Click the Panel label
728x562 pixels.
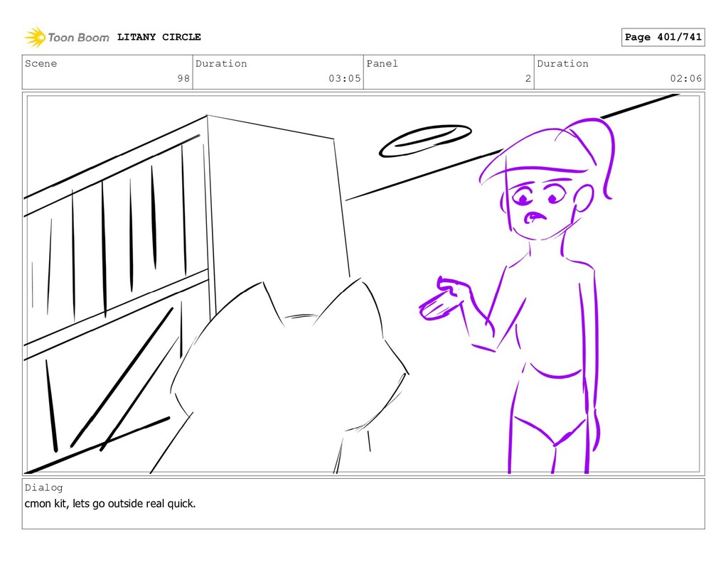382,63
